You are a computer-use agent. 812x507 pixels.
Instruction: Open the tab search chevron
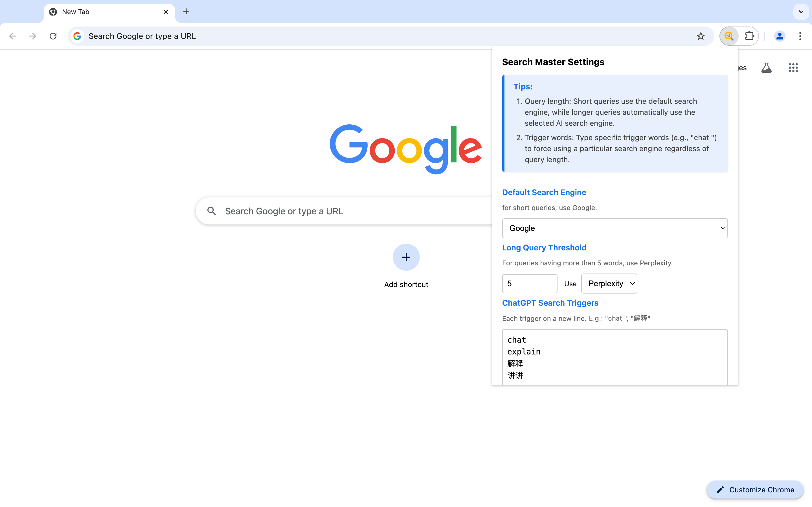click(801, 12)
